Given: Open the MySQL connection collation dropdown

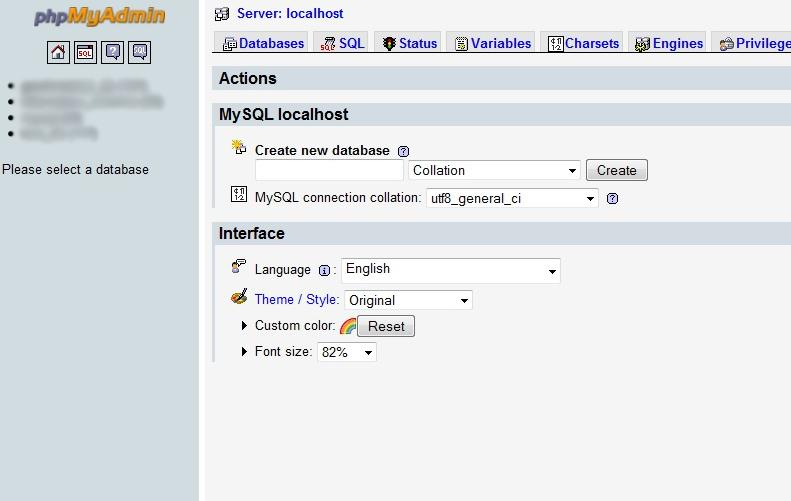Looking at the screenshot, I should [512, 198].
